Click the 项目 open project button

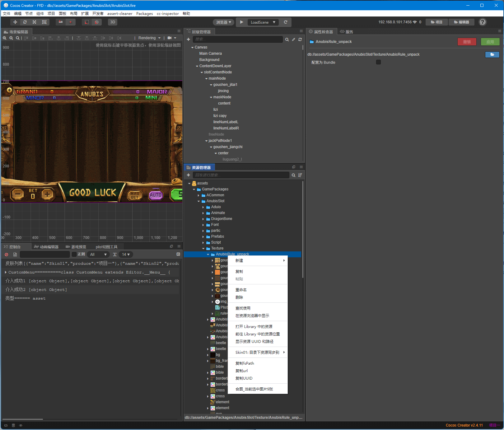pyautogui.click(x=436, y=22)
